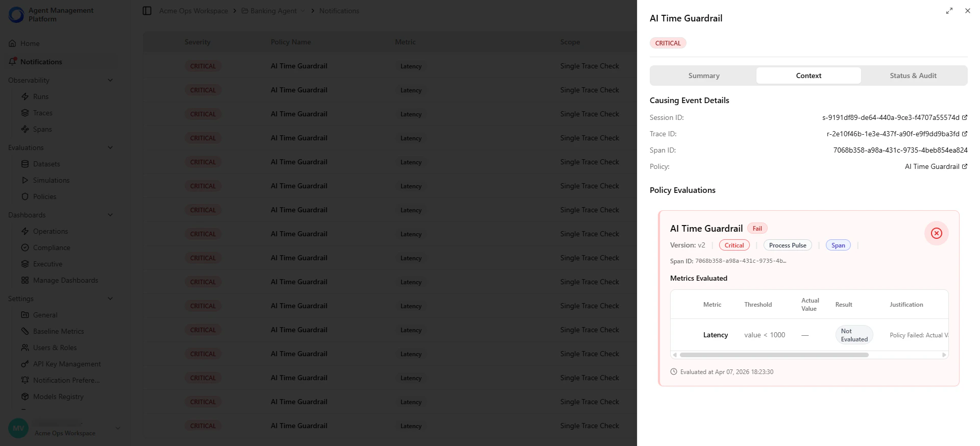
Task: Click the metrics table scroll right arrow
Action: (x=944, y=355)
